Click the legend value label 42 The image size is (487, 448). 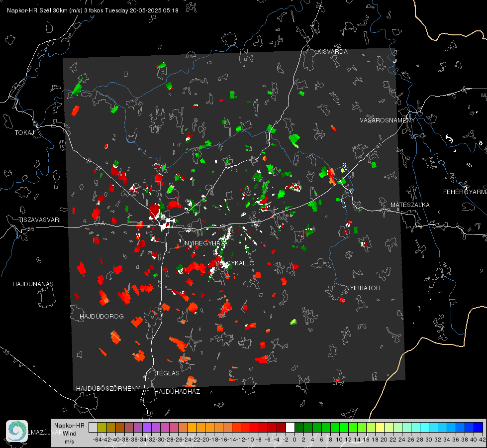click(x=482, y=440)
